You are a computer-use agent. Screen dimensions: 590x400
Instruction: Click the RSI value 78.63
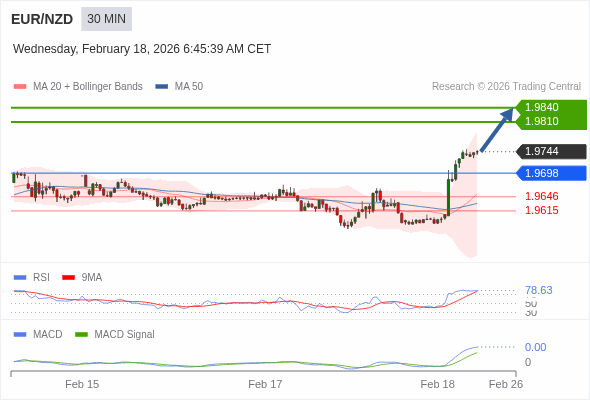pyautogui.click(x=539, y=290)
